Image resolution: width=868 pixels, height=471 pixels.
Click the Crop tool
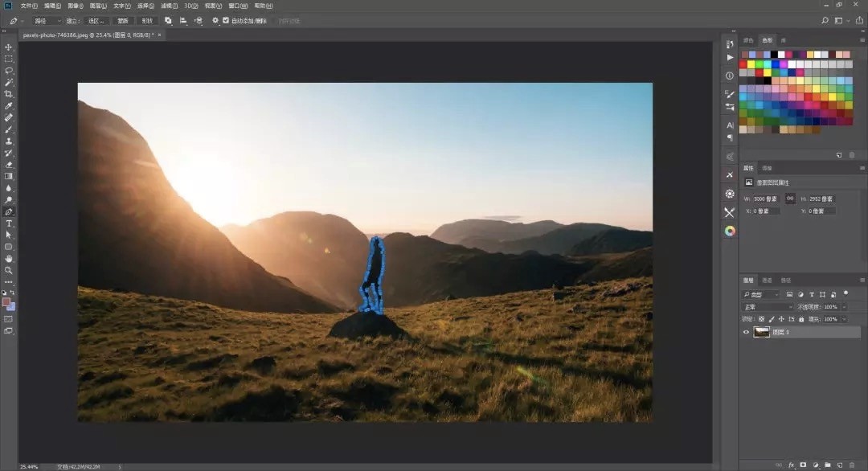point(9,94)
